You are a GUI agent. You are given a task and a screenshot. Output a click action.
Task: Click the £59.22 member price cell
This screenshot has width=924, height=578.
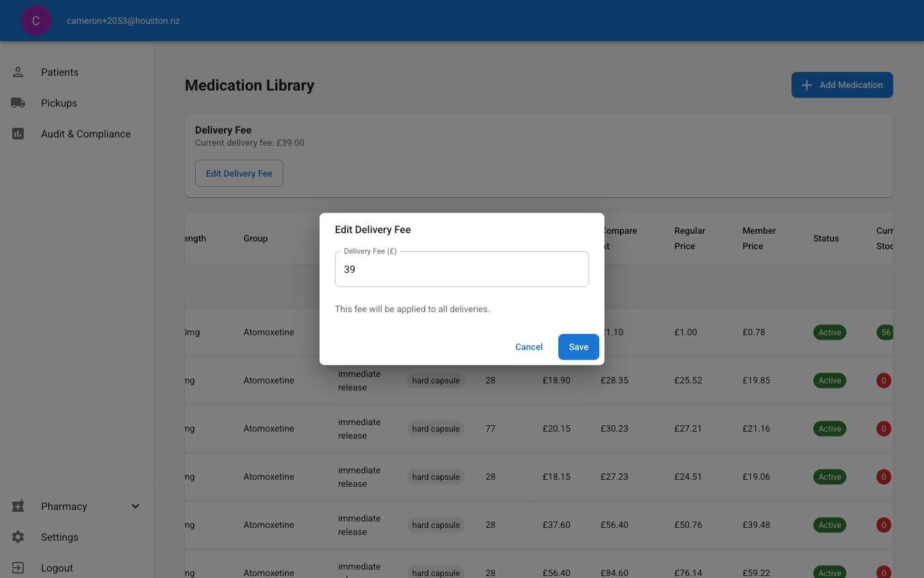pos(756,572)
